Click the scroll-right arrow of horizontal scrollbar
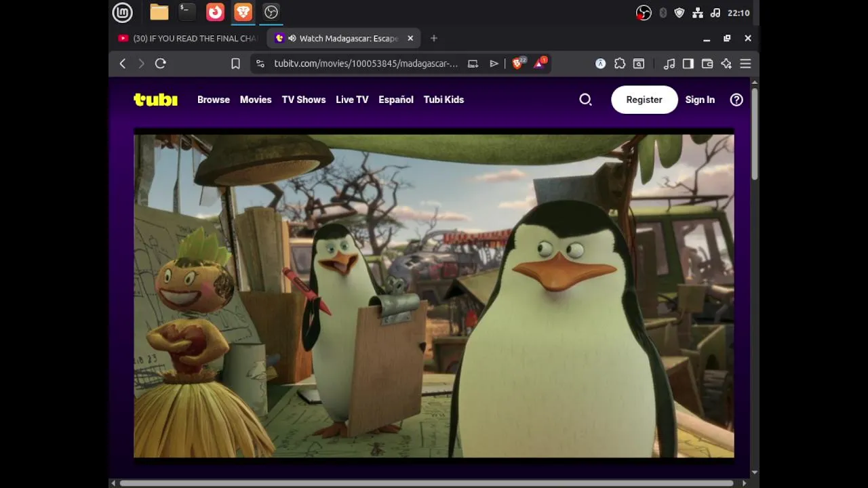868x488 pixels. point(745,483)
